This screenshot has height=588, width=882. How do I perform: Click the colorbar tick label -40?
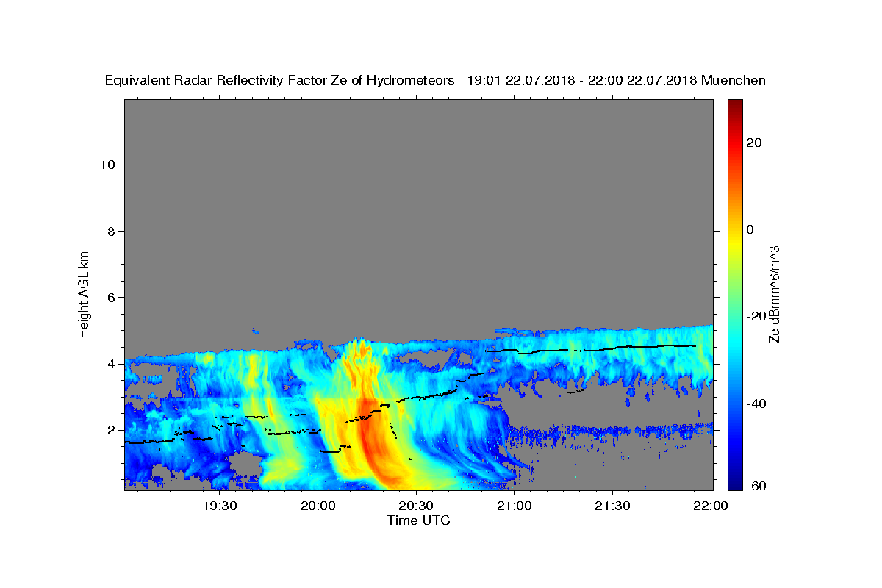756,404
